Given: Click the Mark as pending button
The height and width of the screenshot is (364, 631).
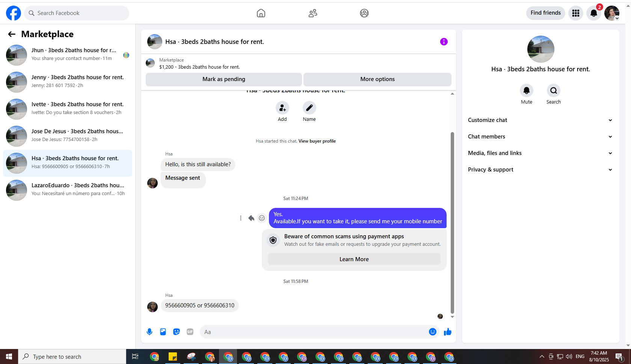Looking at the screenshot, I should coord(224,79).
